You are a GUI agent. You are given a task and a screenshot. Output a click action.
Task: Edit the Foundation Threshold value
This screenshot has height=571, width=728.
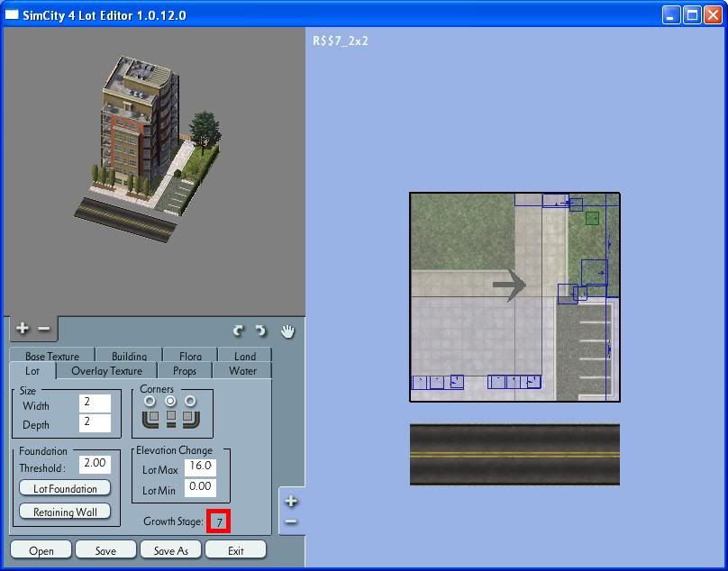pyautogui.click(x=95, y=464)
